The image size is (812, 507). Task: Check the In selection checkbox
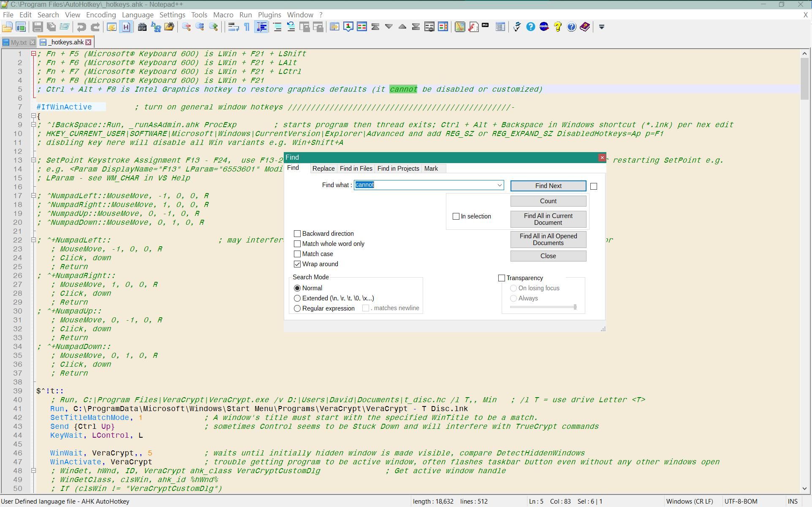click(x=456, y=216)
